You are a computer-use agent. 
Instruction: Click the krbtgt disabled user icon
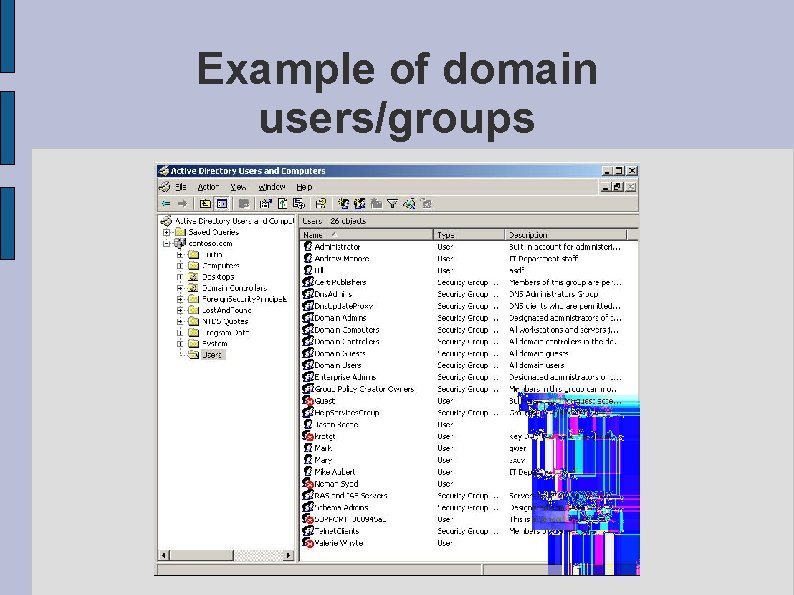tap(308, 436)
